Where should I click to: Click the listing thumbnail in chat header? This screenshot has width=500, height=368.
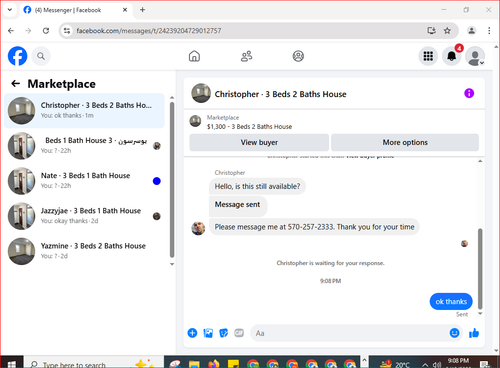click(x=201, y=93)
